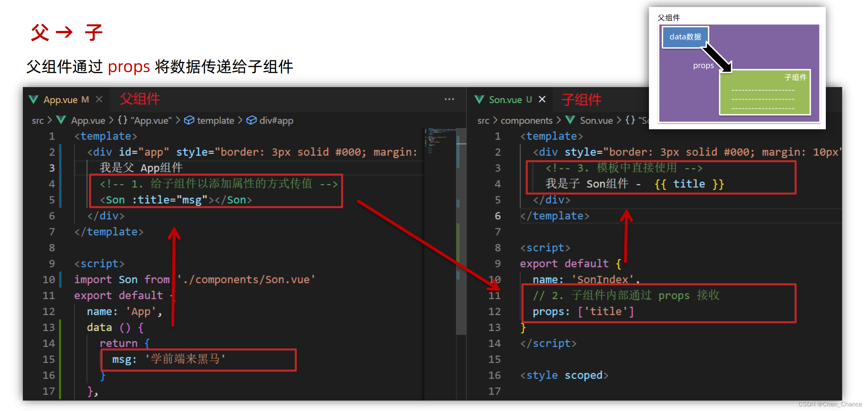The image size is (868, 411).
Task: Click src in the App.vue breadcrumb
Action: (x=38, y=120)
